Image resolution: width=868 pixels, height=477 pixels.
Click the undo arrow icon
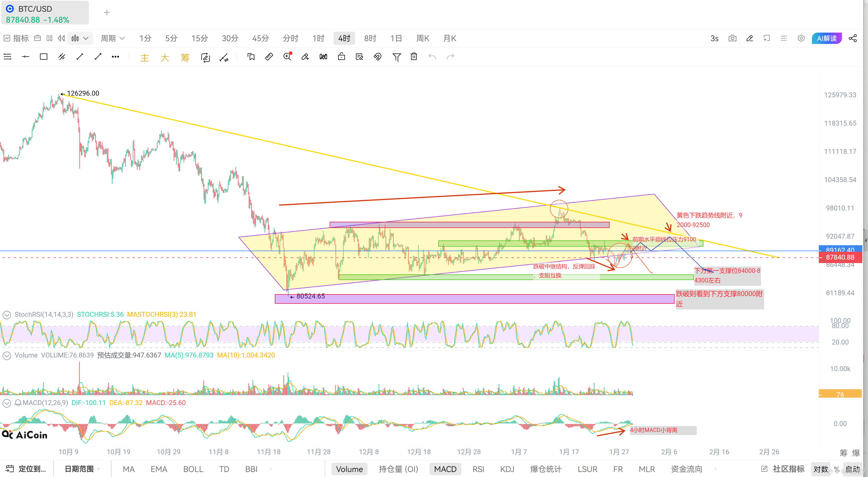(x=432, y=57)
